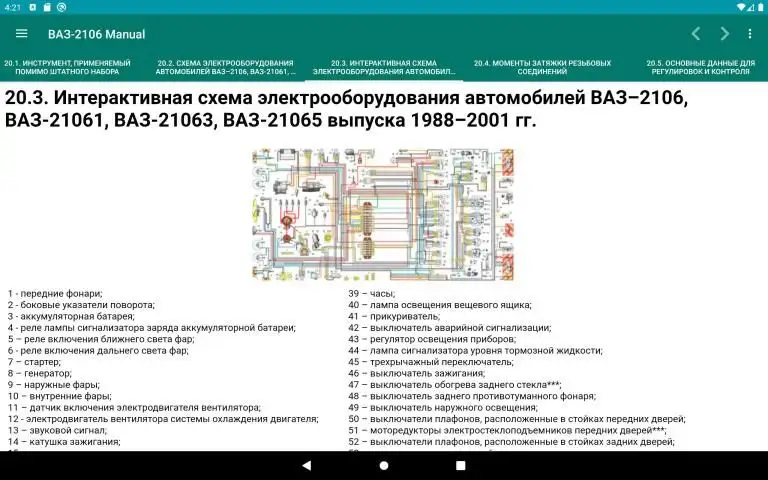Select legend item 5 - реле включения ближнего света
This screenshot has height=480, width=768.
point(101,339)
